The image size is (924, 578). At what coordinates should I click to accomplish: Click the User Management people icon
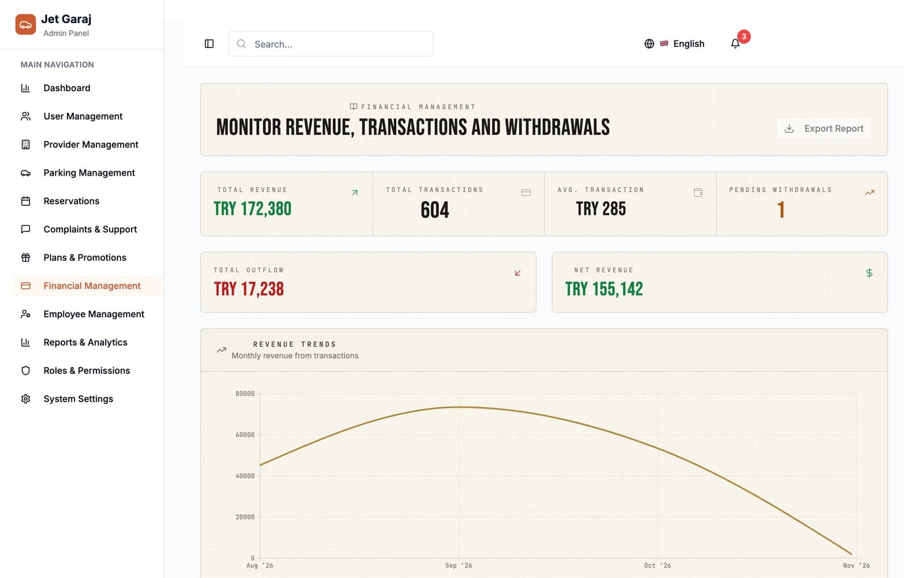25,116
